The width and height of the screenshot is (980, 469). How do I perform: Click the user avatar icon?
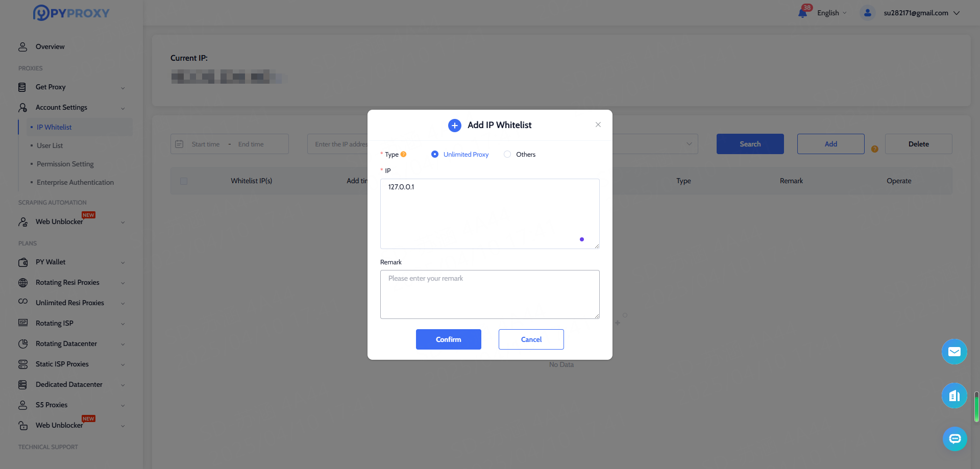click(867, 13)
